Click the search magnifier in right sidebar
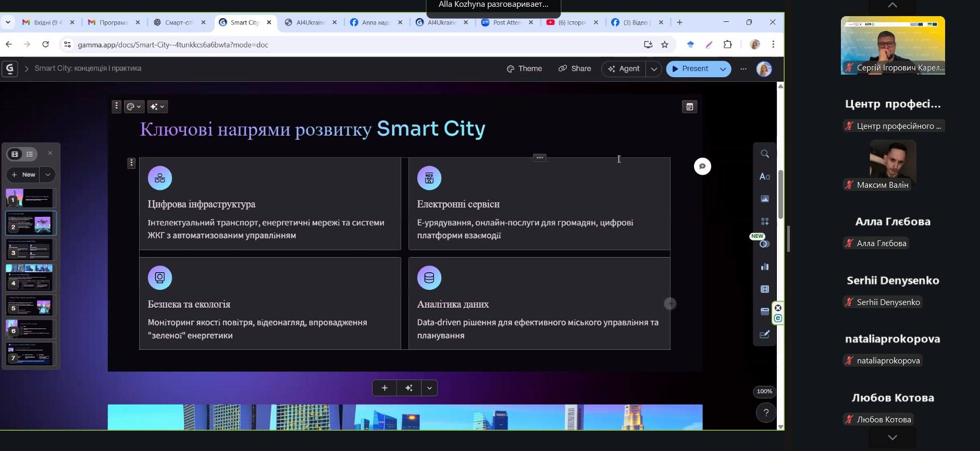 764,154
